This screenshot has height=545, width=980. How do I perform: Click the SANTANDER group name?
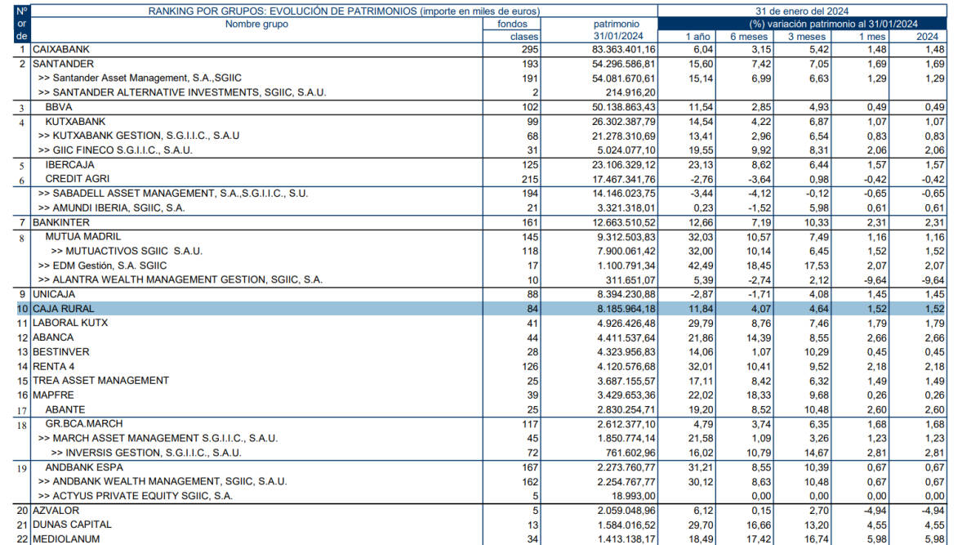coord(63,64)
